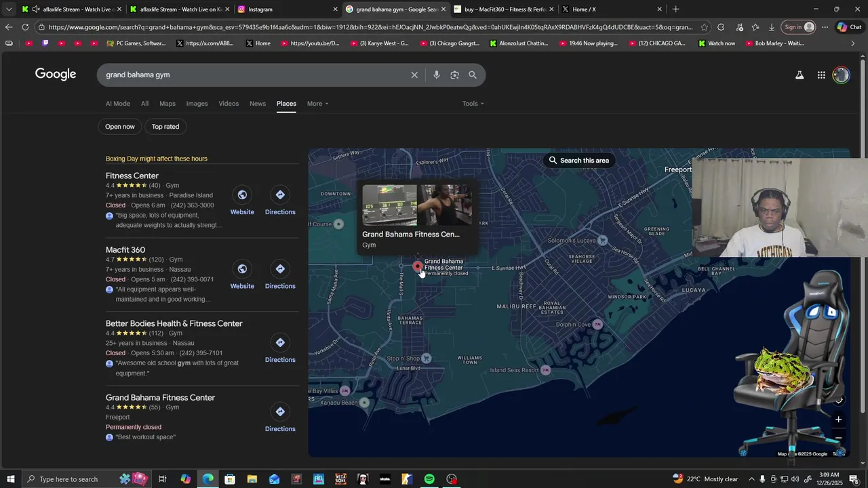868x488 pixels.
Task: Click the browser address bar URL
Action: 370,27
